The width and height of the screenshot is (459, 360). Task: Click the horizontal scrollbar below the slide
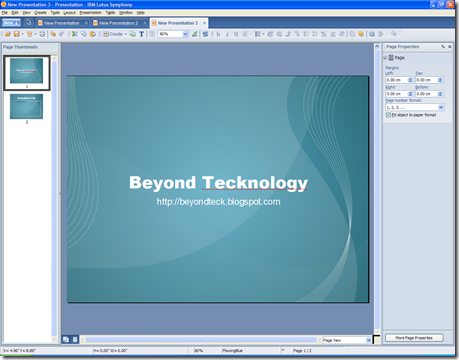coord(201,340)
